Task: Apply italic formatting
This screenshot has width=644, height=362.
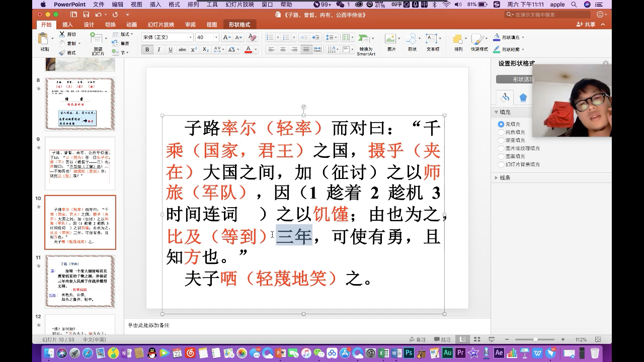Action: point(158,49)
